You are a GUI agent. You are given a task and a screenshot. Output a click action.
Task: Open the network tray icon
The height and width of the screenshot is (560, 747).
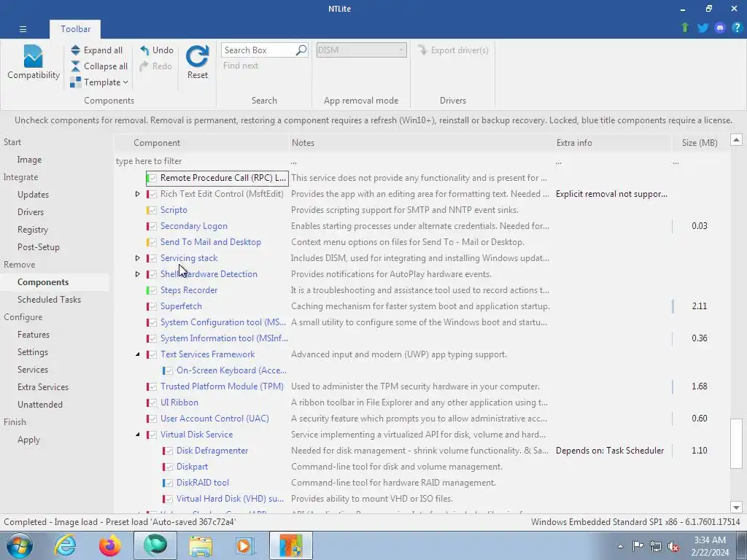pos(656,546)
